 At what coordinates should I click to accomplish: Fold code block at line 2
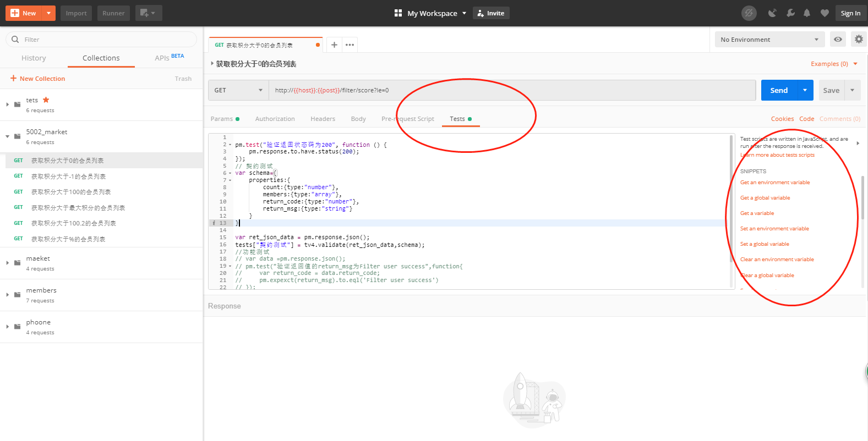230,145
